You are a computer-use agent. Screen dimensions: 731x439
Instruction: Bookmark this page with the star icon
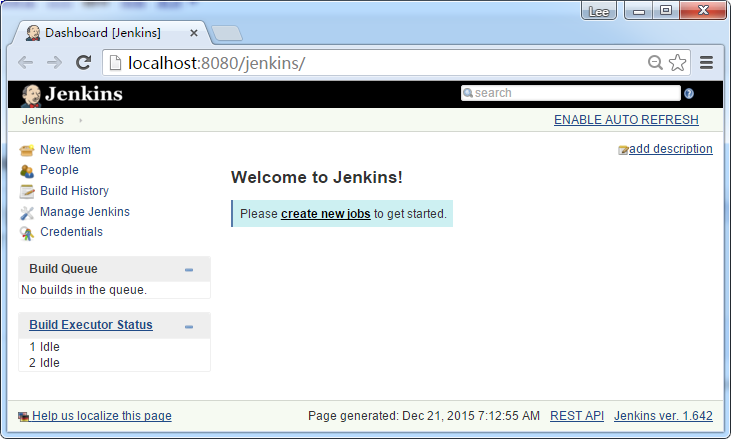[677, 63]
